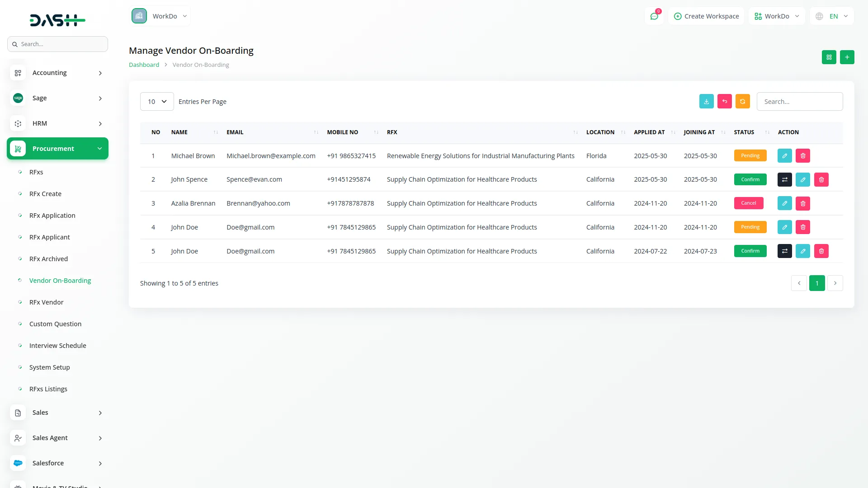
Task: Open the entries per page dropdown
Action: [x=157, y=102]
